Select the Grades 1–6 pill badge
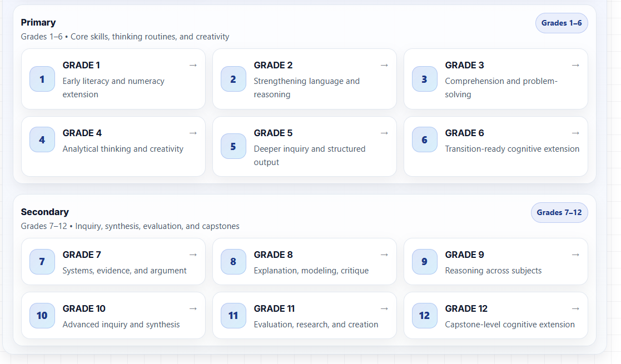 pos(561,23)
